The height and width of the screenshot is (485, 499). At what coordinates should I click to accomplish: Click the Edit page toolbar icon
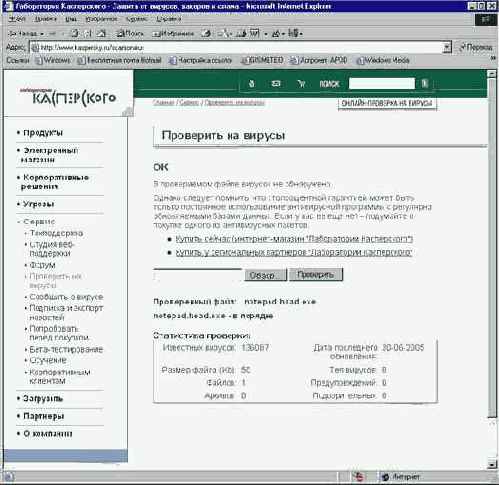point(255,33)
